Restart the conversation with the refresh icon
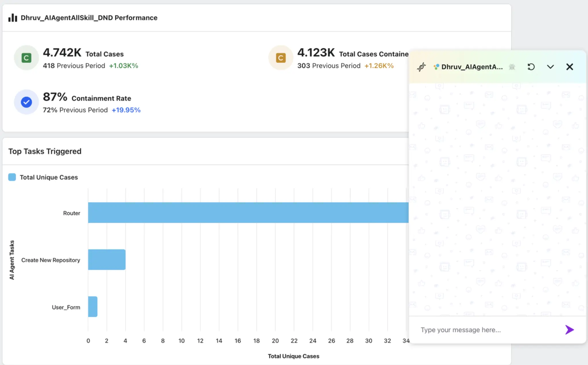The image size is (588, 365). click(531, 67)
